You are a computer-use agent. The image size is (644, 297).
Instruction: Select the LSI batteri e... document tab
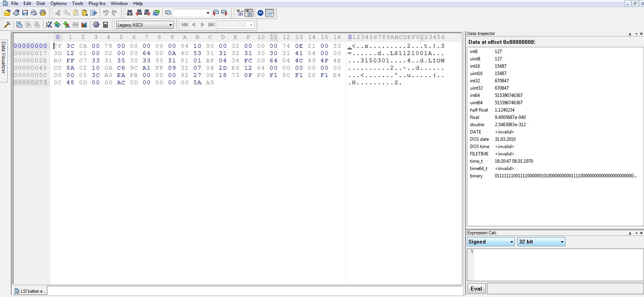(x=30, y=291)
